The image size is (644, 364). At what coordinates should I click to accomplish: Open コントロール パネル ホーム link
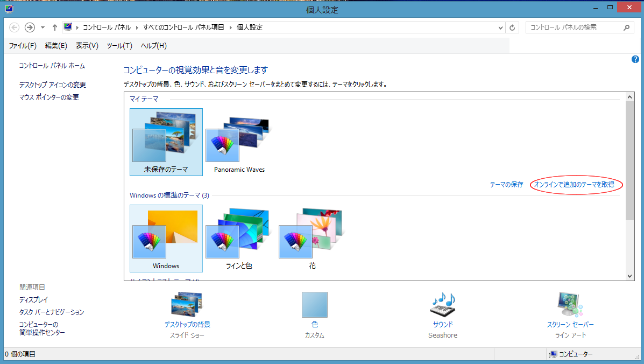(x=52, y=66)
